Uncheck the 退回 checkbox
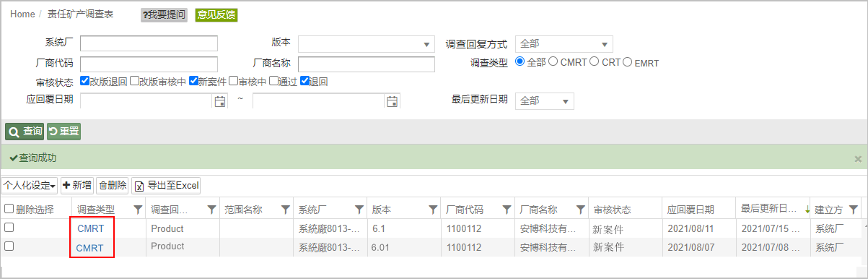 (304, 81)
